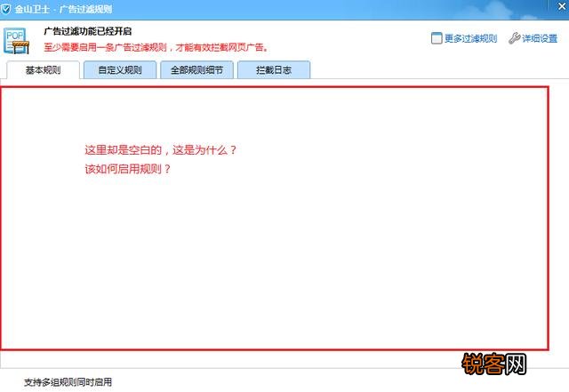Viewport: 569px width, 392px height.
Task: Click the 支持多组规则同时启用 footer text
Action: (x=68, y=382)
